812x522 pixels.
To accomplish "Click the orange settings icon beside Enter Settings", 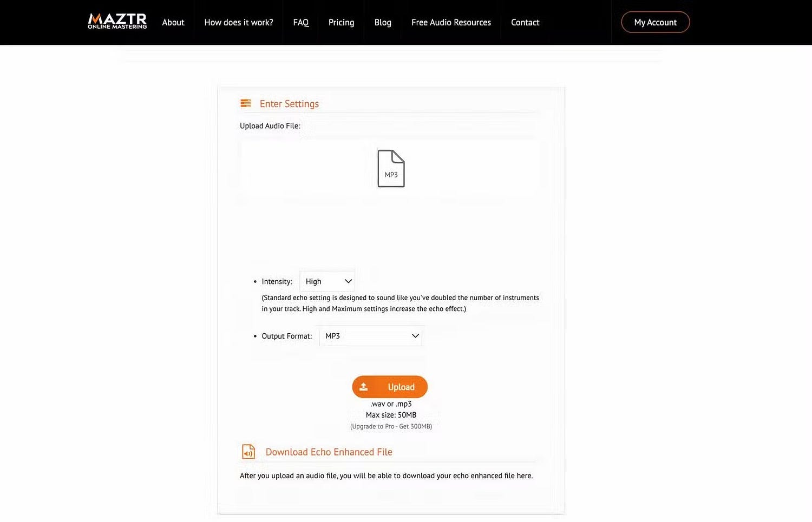I will [246, 103].
